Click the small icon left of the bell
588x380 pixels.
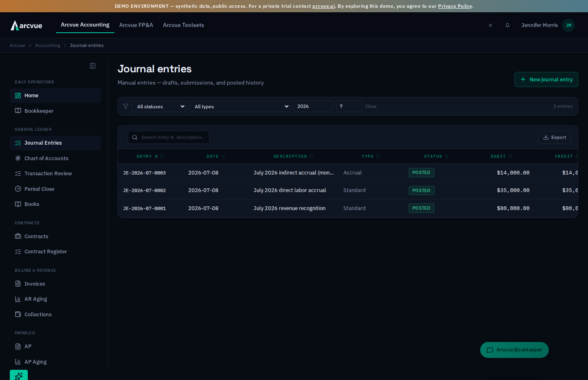tap(490, 25)
